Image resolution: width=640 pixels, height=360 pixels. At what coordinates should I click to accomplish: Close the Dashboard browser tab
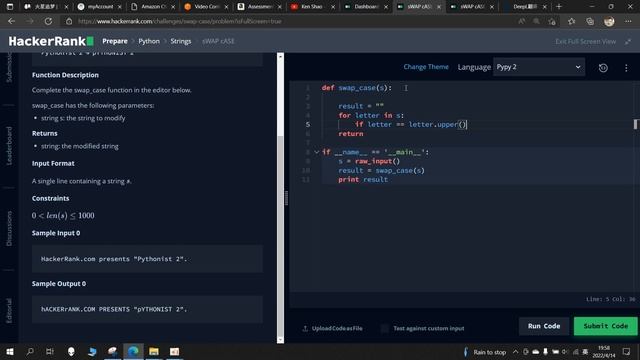tap(386, 7)
